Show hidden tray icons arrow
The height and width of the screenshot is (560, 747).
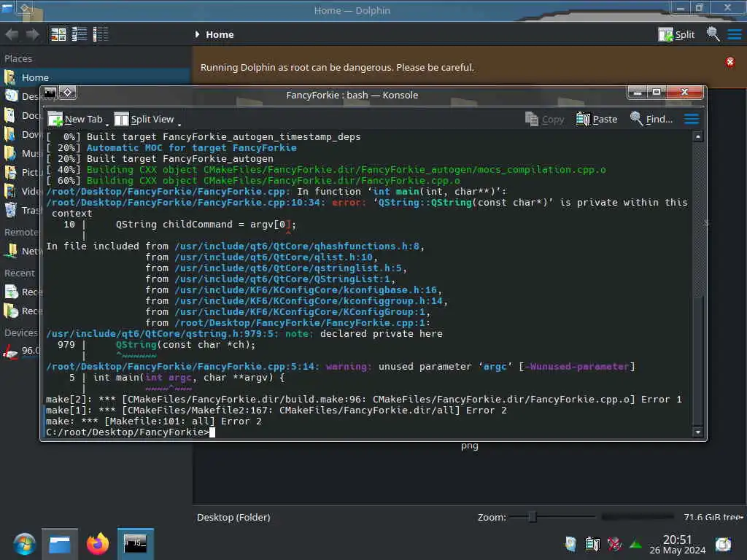[635, 544]
